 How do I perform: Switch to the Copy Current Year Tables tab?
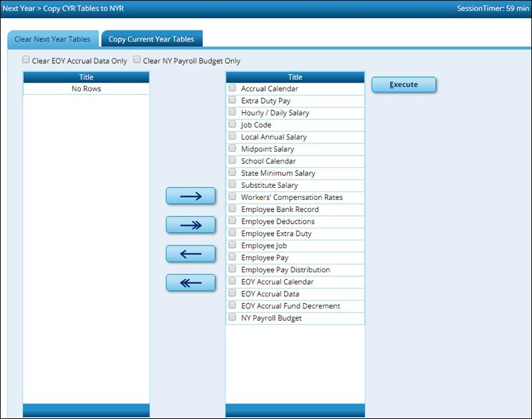(151, 39)
